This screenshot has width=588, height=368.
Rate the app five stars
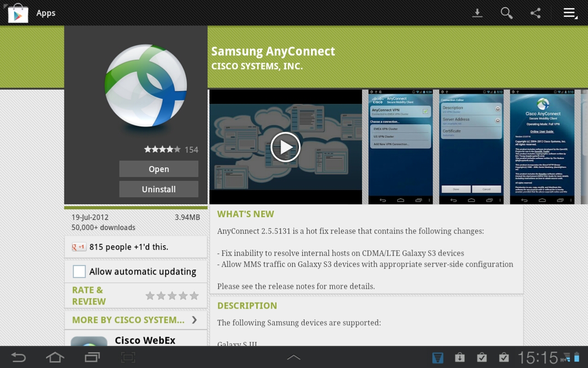(x=194, y=296)
